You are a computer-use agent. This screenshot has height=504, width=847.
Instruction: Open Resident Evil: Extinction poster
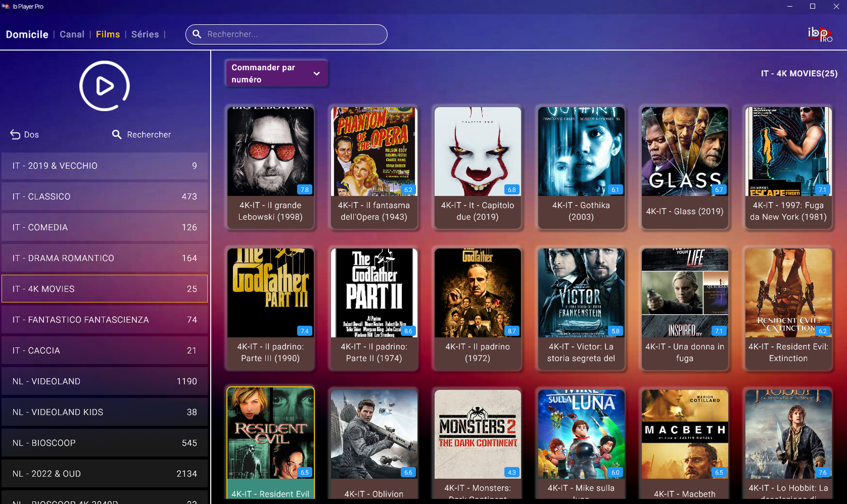(x=788, y=293)
